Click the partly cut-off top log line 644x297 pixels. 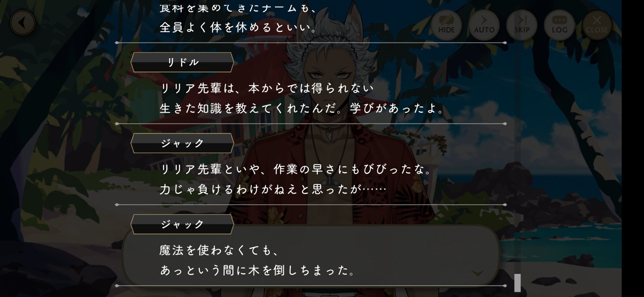click(x=238, y=8)
